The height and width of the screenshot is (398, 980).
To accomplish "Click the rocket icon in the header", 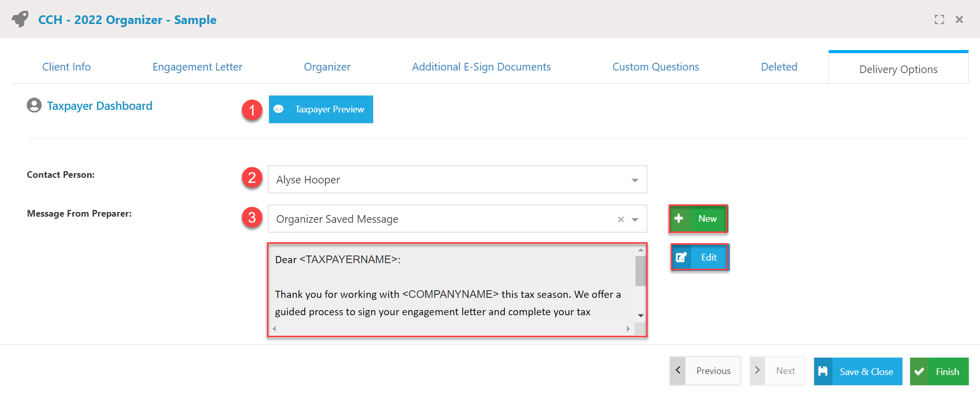I will point(20,19).
